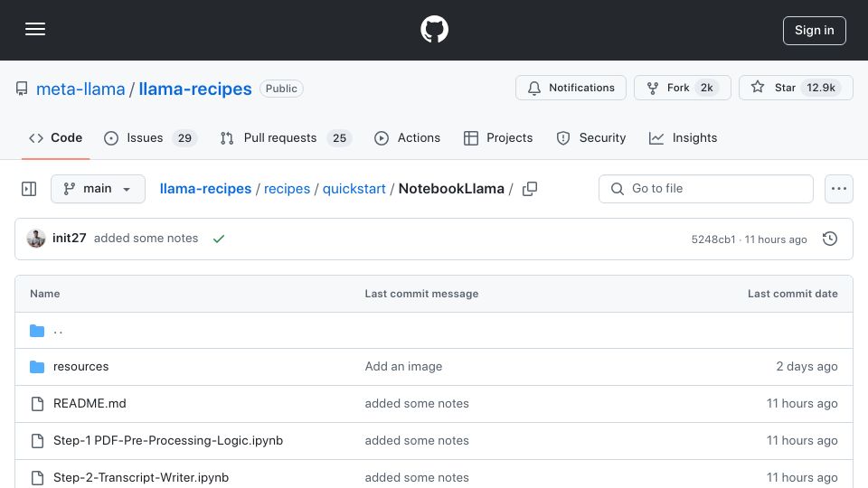Open README.md file

point(90,403)
